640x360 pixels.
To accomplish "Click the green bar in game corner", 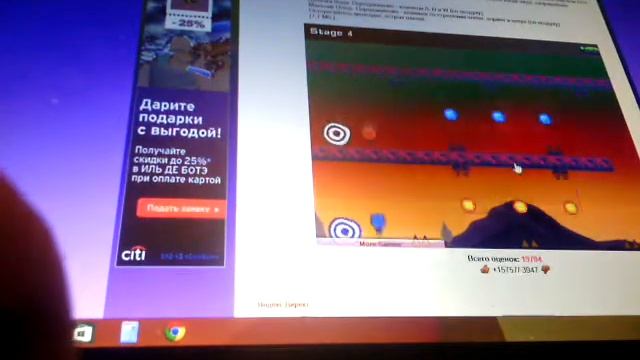I will pyautogui.click(x=590, y=49).
